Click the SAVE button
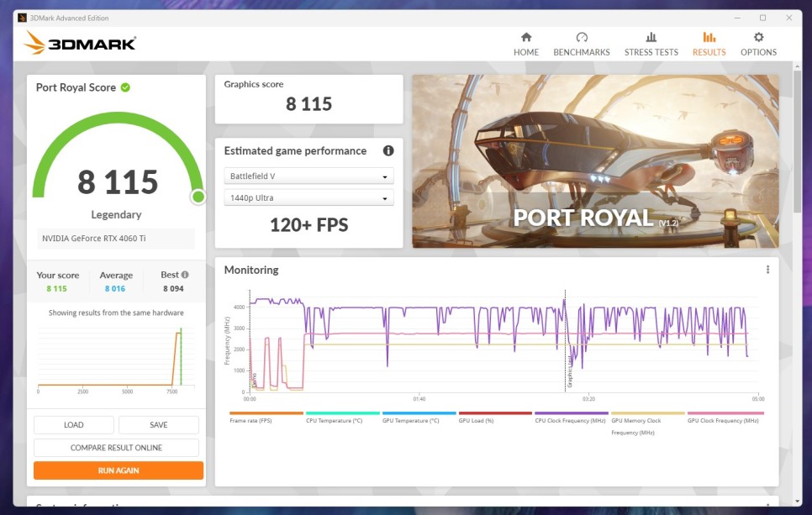Screen dimensions: 812x515 159,425
